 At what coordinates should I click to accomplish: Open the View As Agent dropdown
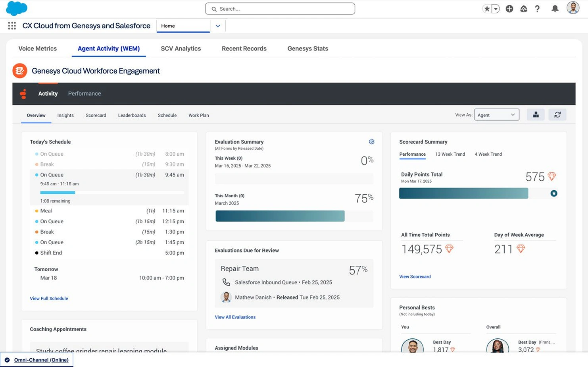tap(497, 115)
